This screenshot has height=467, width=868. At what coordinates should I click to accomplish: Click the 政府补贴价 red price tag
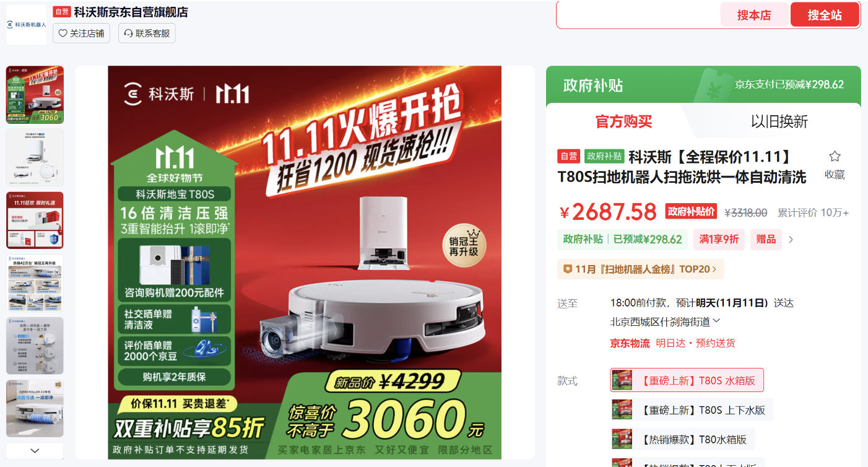pyautogui.click(x=691, y=211)
